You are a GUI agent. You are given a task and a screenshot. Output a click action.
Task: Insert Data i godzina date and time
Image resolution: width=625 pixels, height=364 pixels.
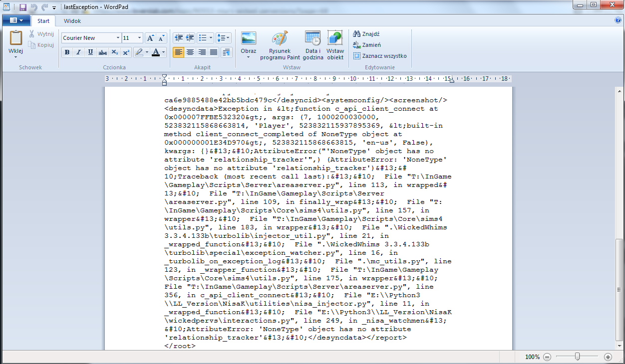click(313, 45)
